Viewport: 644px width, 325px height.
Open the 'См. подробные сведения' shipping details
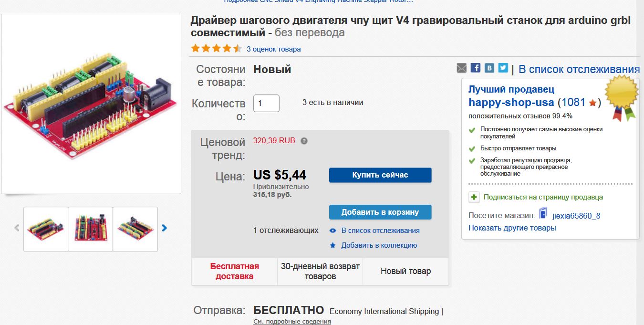pyautogui.click(x=292, y=321)
